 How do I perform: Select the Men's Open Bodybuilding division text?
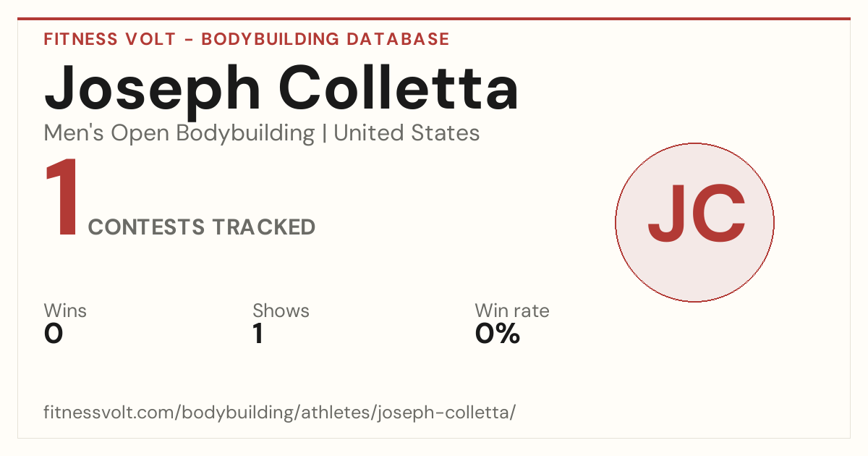click(x=179, y=133)
